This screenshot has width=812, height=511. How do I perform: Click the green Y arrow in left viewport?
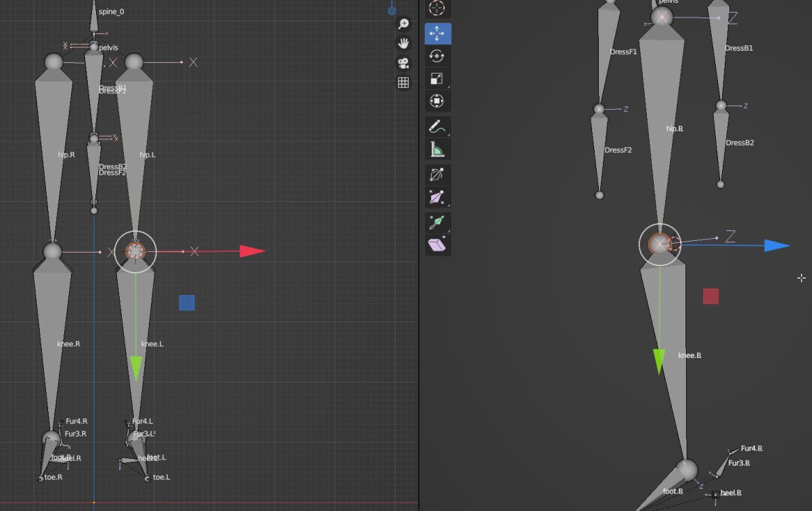coord(136,368)
